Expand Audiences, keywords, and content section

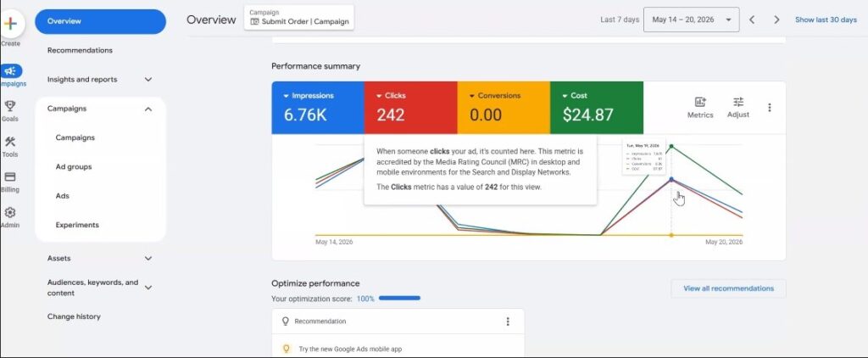point(148,288)
